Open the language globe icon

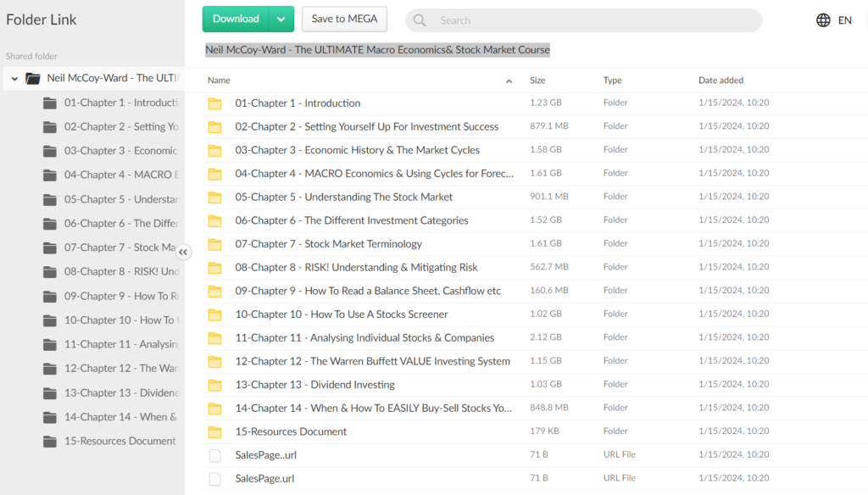coord(822,19)
